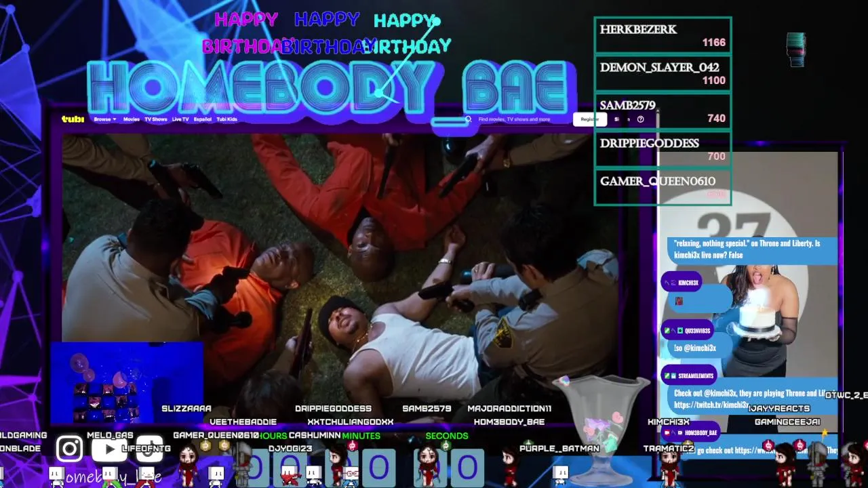Screen dimensions: 868x488
Task: Click the VEETHEBADDIE viewer name
Action: tap(243, 422)
